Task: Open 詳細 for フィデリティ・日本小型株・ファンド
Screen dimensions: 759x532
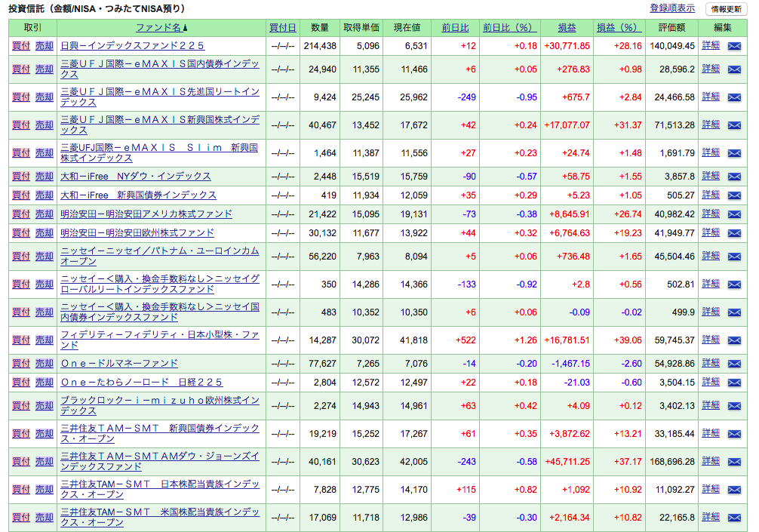Action: pos(711,340)
